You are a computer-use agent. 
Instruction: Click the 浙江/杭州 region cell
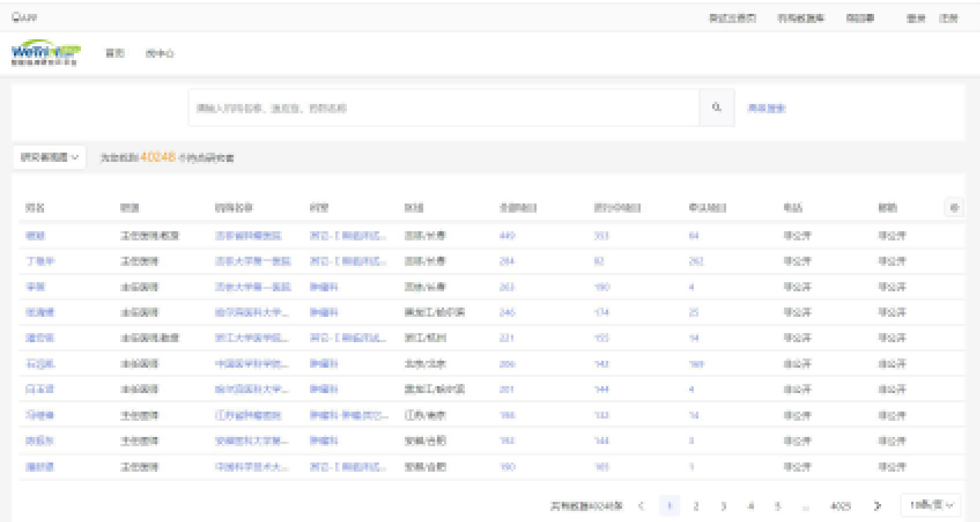425,338
